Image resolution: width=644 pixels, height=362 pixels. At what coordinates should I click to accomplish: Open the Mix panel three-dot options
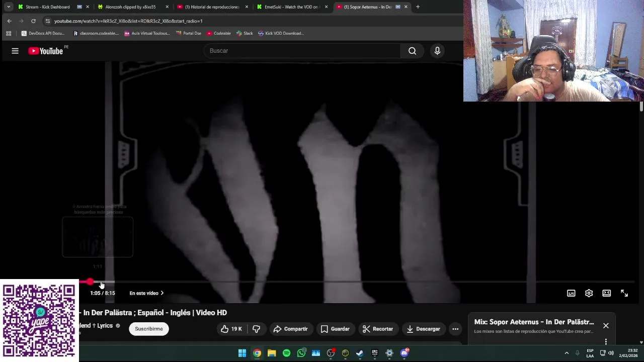click(606, 341)
